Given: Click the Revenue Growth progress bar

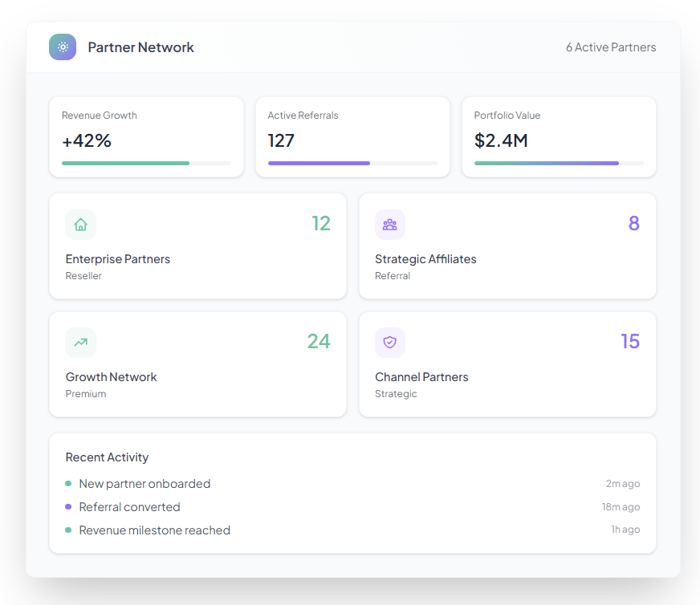Looking at the screenshot, I should pyautogui.click(x=146, y=163).
